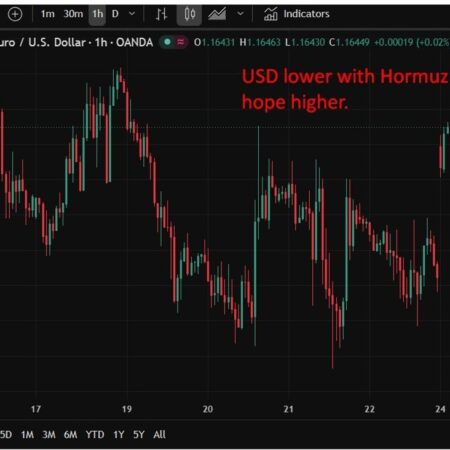Screen dimensions: 450x450
Task: Choose the bars chart style icon
Action: point(161,14)
